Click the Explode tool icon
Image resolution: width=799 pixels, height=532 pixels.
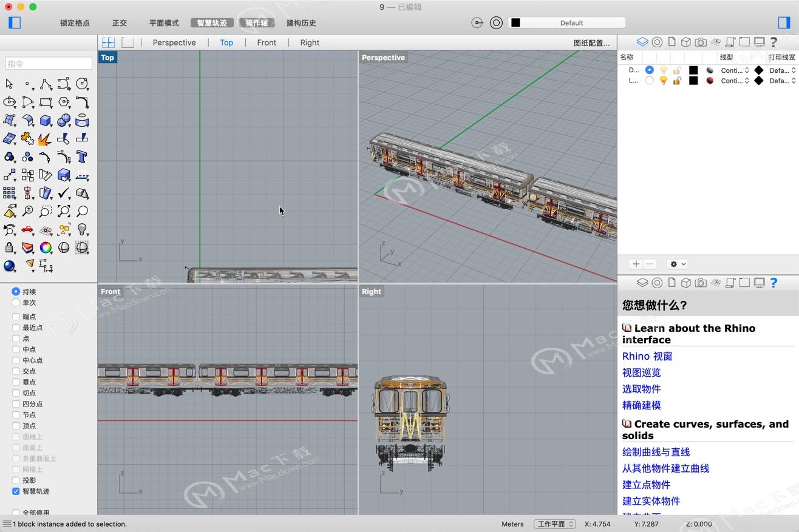[x=46, y=139]
